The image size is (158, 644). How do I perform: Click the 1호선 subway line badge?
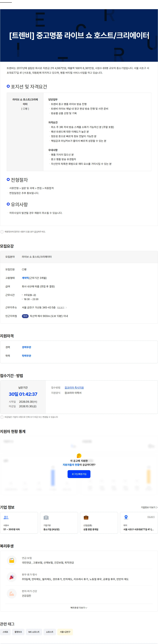point(25,316)
